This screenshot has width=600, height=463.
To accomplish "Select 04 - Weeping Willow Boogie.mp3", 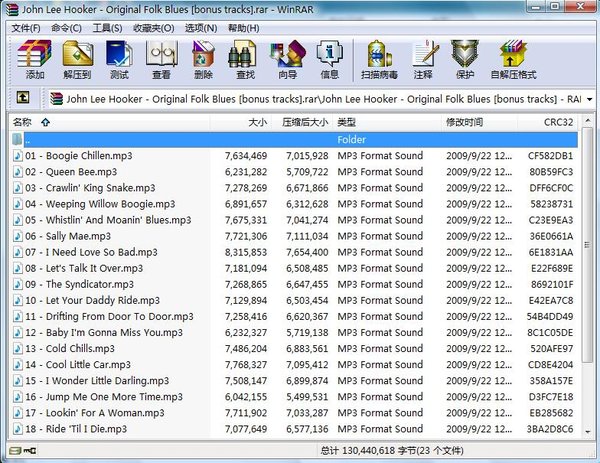I will 100,204.
